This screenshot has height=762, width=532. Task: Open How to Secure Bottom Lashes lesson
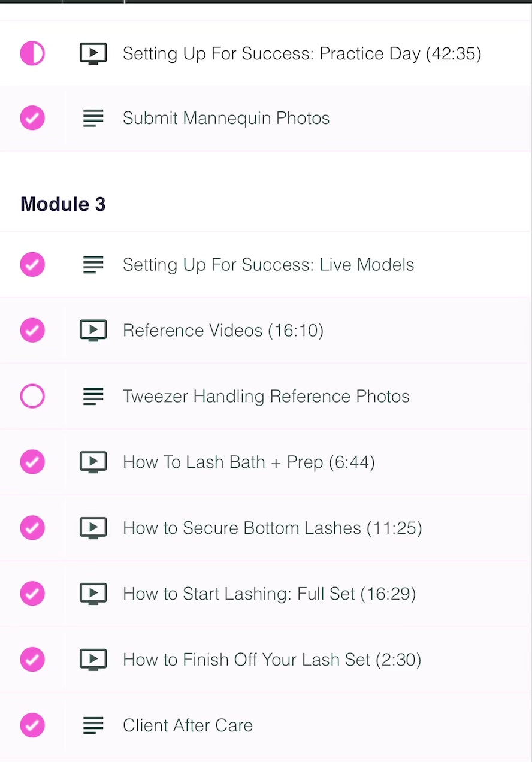pyautogui.click(x=272, y=528)
